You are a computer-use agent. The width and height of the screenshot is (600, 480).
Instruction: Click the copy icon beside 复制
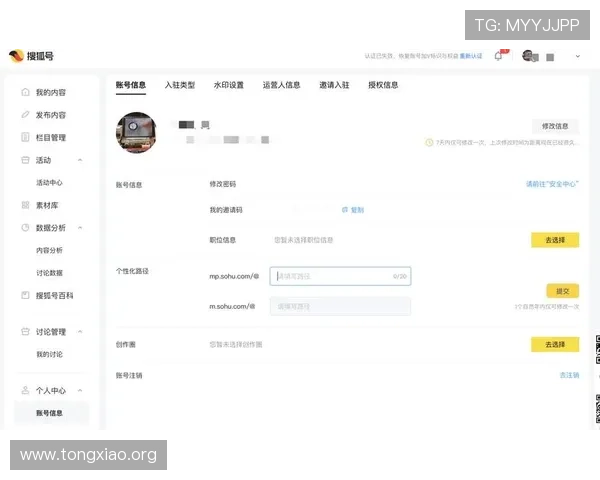(345, 210)
